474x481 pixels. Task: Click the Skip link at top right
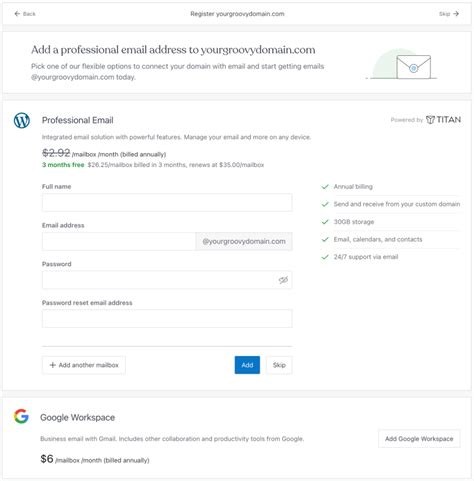click(449, 14)
